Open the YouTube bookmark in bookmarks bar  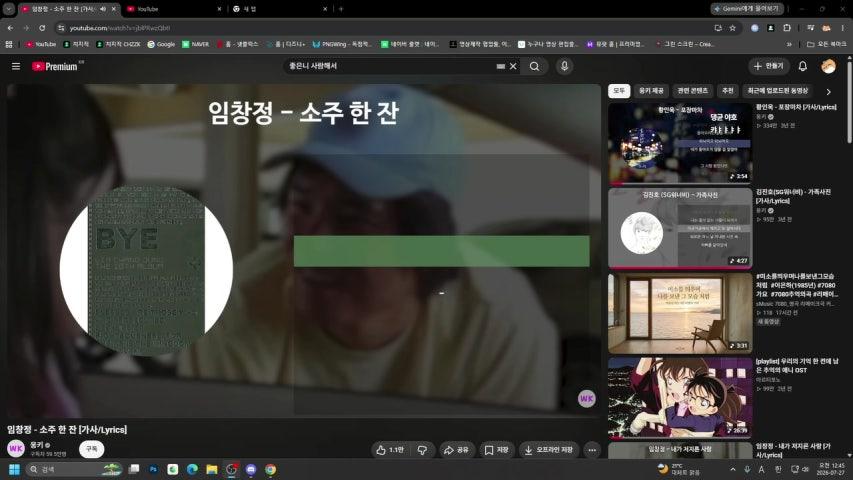[x=41, y=44]
